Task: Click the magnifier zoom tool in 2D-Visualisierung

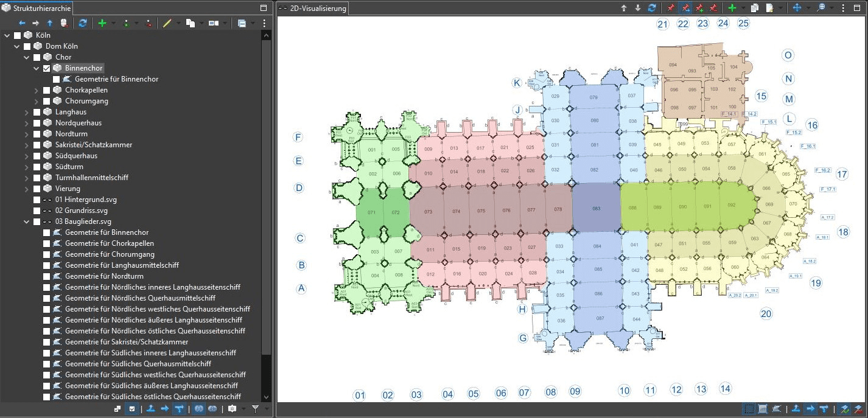Action: tap(822, 9)
